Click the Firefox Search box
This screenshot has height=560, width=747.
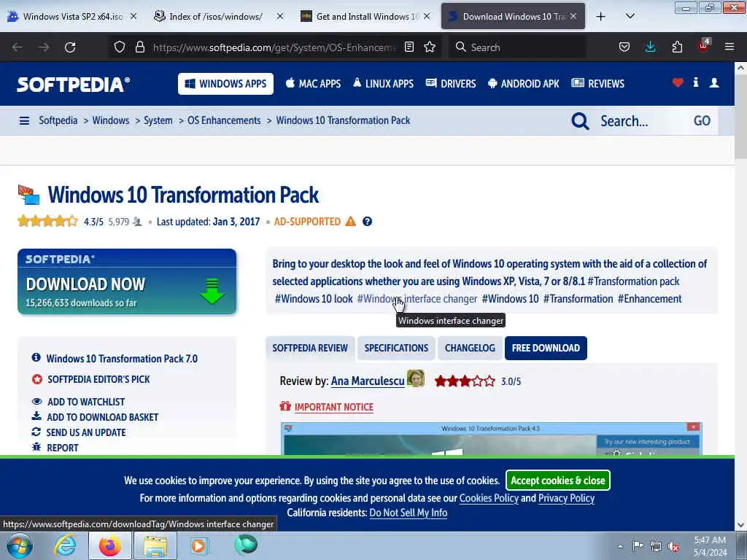[518, 47]
